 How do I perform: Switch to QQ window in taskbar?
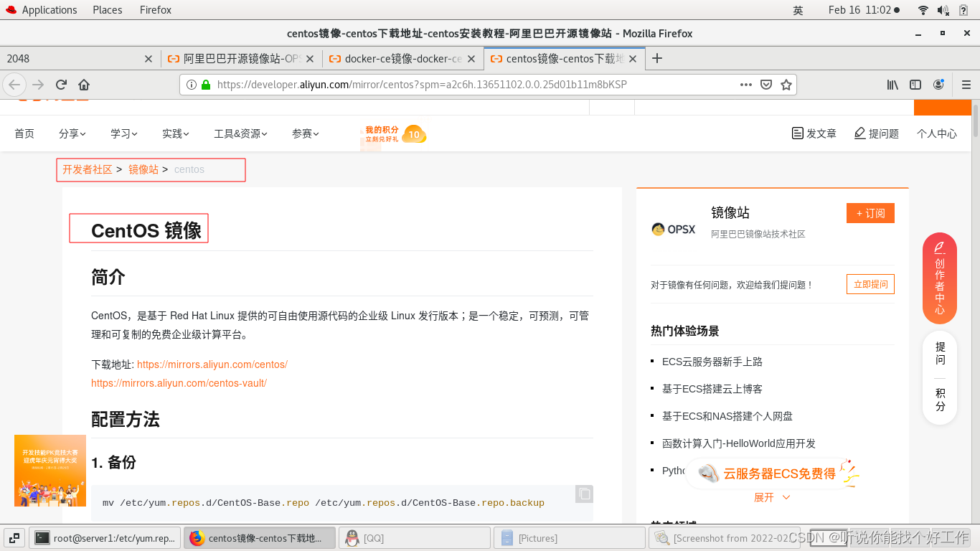(414, 537)
